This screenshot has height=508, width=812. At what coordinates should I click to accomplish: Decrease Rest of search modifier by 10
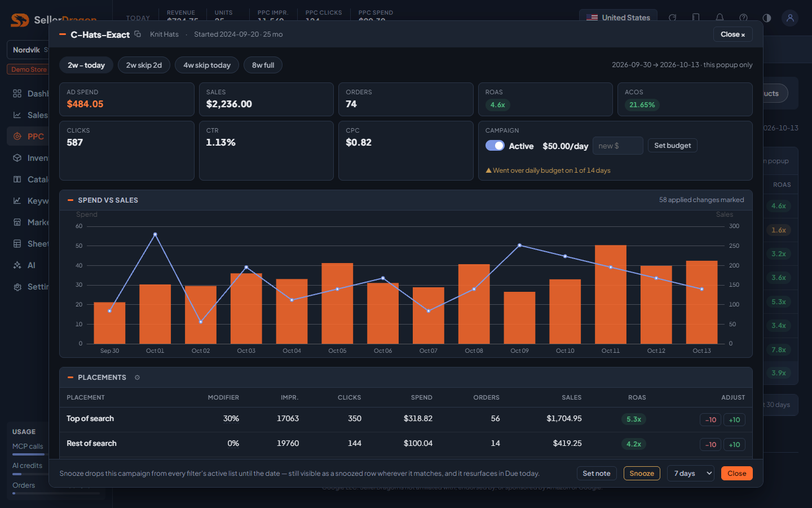[710, 445]
